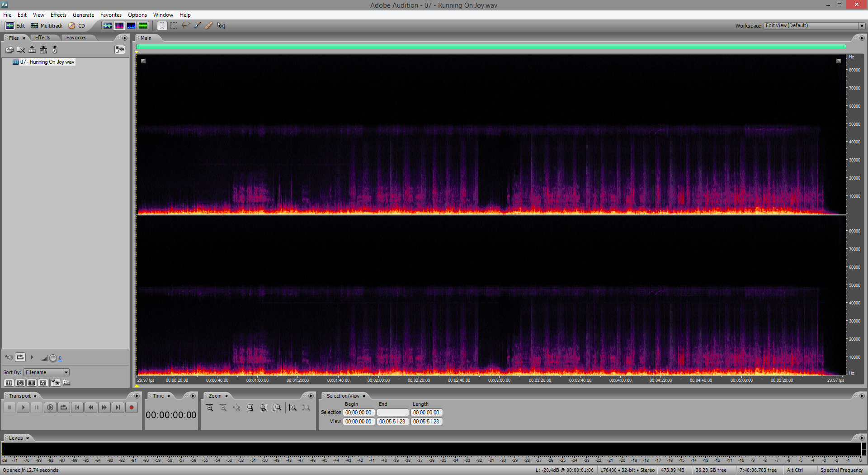This screenshot has height=475, width=868.
Task: Open Main panel options menu arrow
Action: tap(862, 38)
